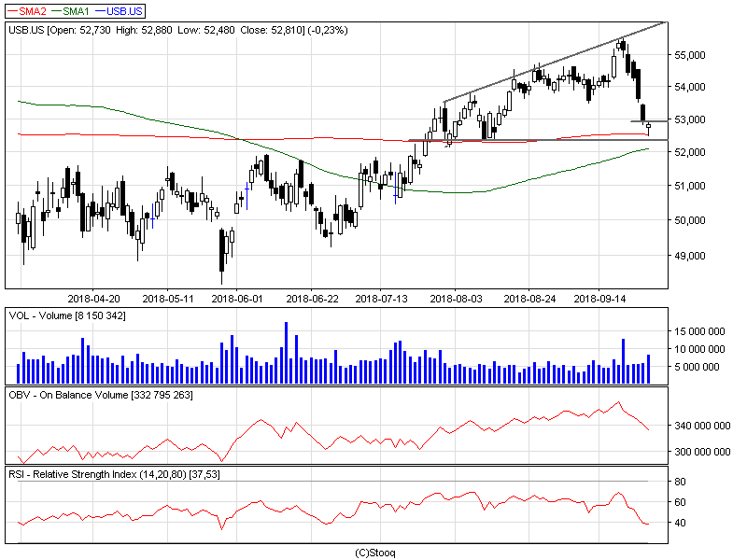
Task: Click the 2018-06-01 date label
Action: pos(237,299)
